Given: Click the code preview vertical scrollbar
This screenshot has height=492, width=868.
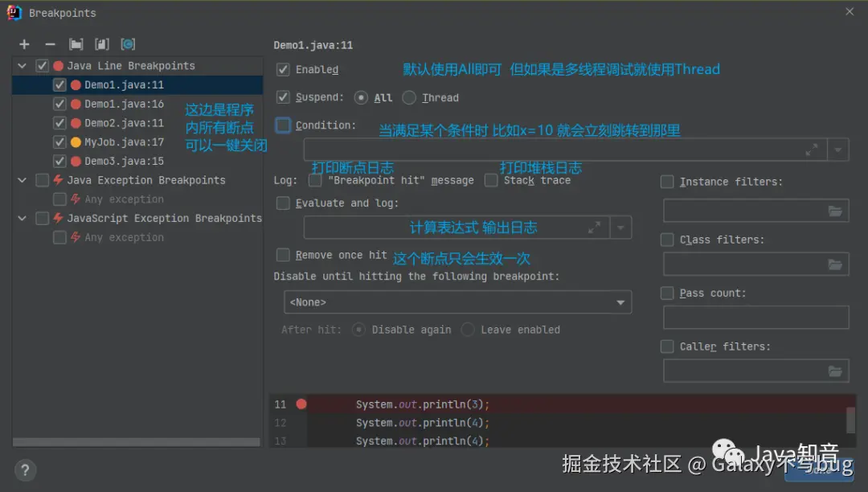Looking at the screenshot, I should point(851,420).
